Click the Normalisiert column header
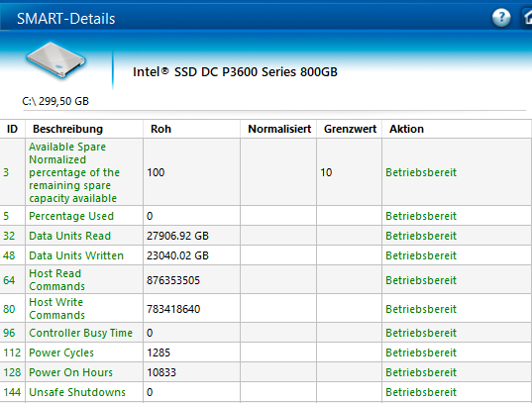The width and height of the screenshot is (532, 403). pyautogui.click(x=279, y=129)
